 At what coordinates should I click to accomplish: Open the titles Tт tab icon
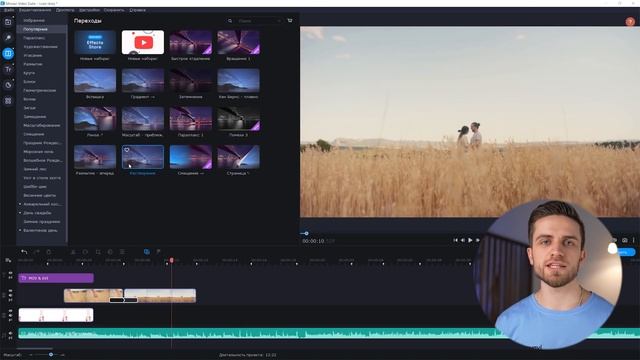[8, 69]
